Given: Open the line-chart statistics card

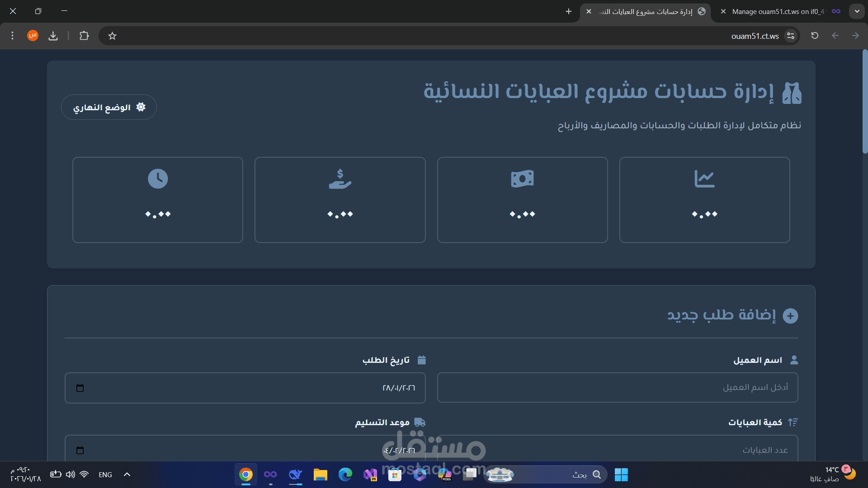Looking at the screenshot, I should coord(704,178).
